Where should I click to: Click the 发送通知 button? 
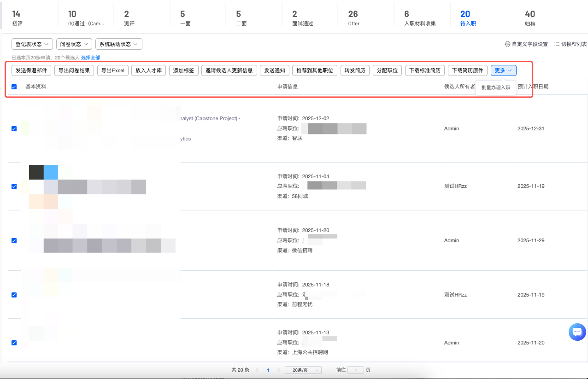275,70
